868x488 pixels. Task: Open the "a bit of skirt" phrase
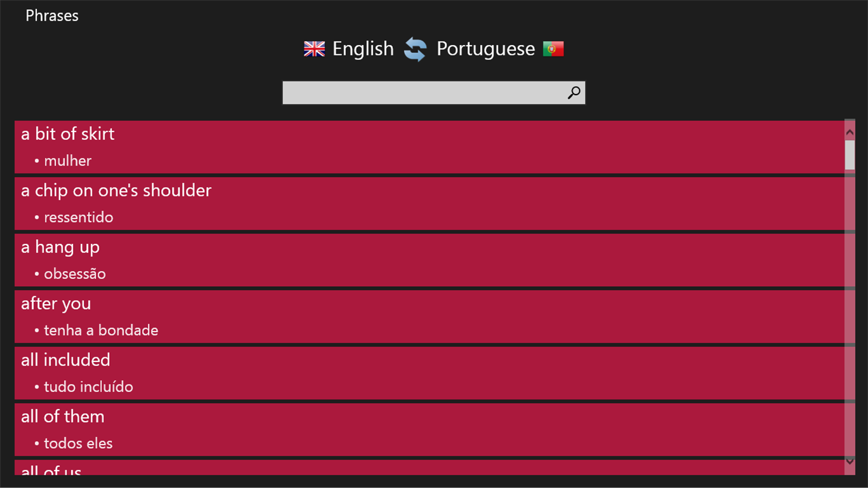(68, 134)
